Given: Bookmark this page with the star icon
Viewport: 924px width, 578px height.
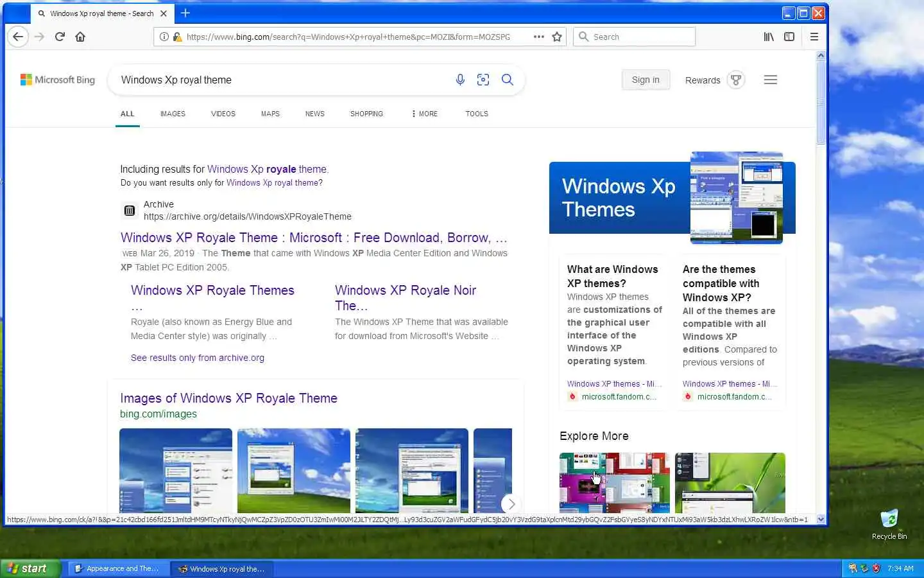Looking at the screenshot, I should (x=557, y=37).
